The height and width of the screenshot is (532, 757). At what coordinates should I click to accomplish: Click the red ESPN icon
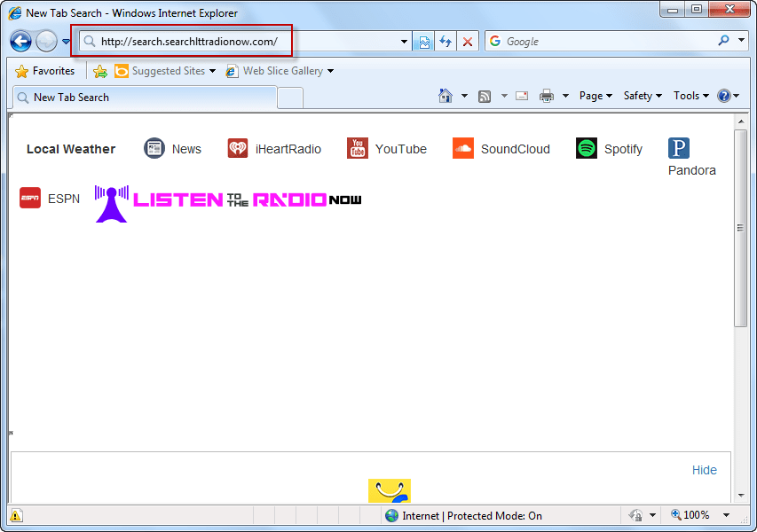click(x=30, y=198)
